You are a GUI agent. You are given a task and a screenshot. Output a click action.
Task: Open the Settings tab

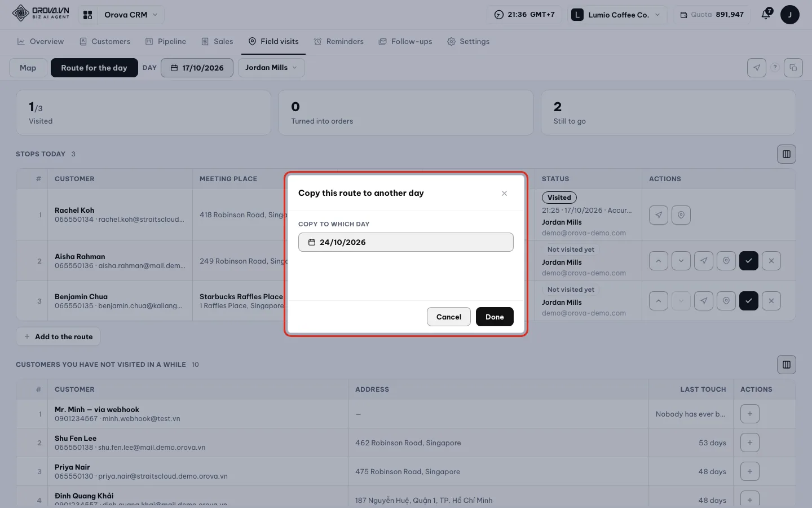coord(468,41)
